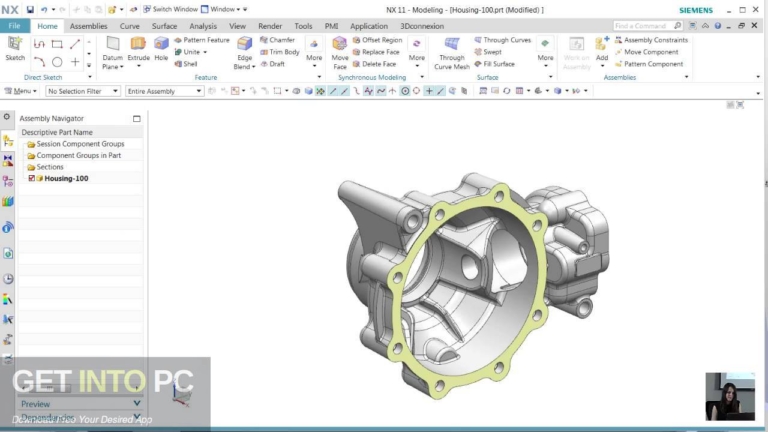The height and width of the screenshot is (432, 768).
Task: Select Session Component Groups folder
Action: (80, 144)
